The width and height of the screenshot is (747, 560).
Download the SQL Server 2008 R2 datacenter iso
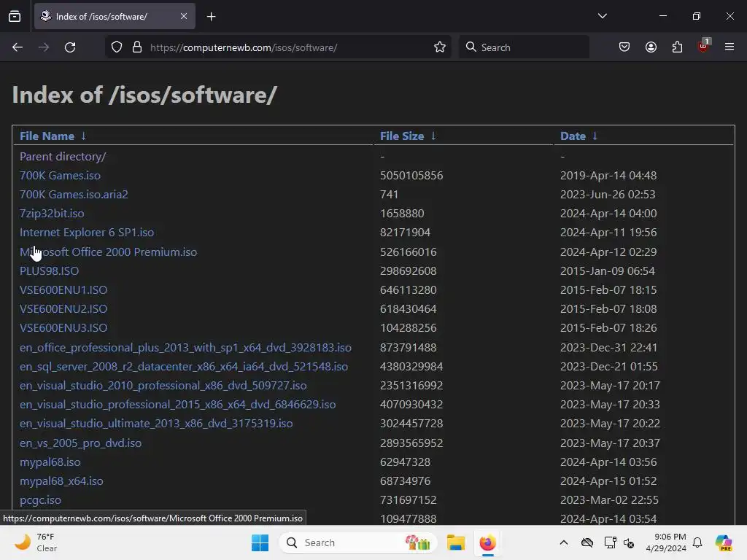click(183, 367)
